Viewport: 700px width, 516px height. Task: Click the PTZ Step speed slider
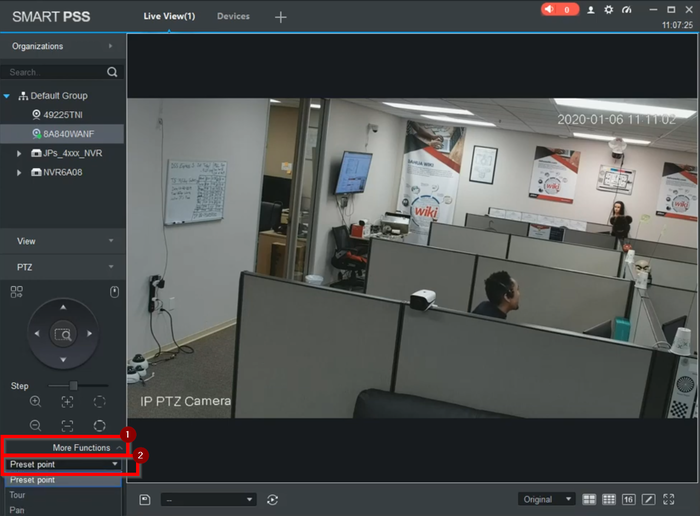coord(78,385)
